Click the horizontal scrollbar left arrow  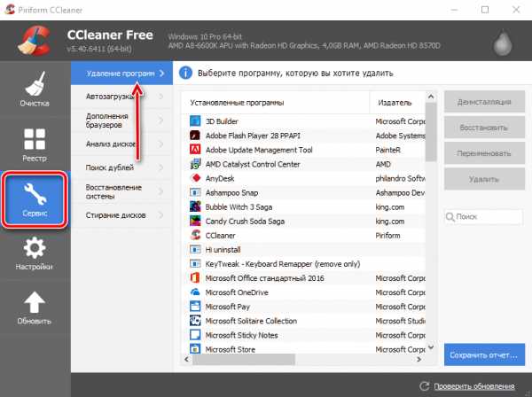point(186,359)
